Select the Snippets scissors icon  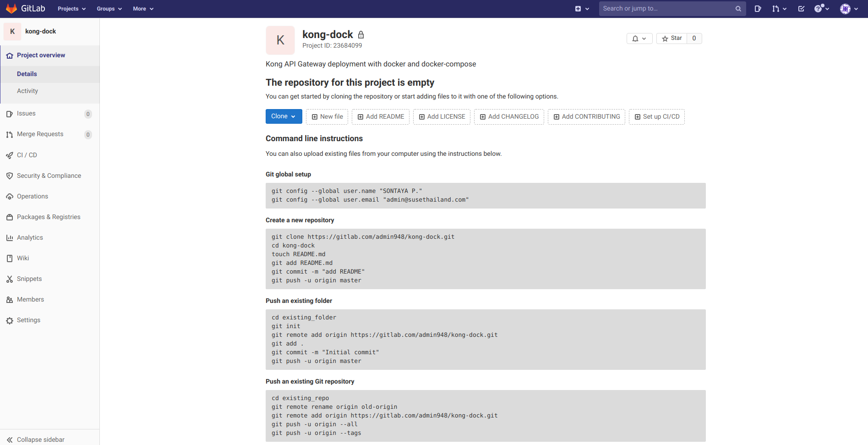click(x=10, y=279)
